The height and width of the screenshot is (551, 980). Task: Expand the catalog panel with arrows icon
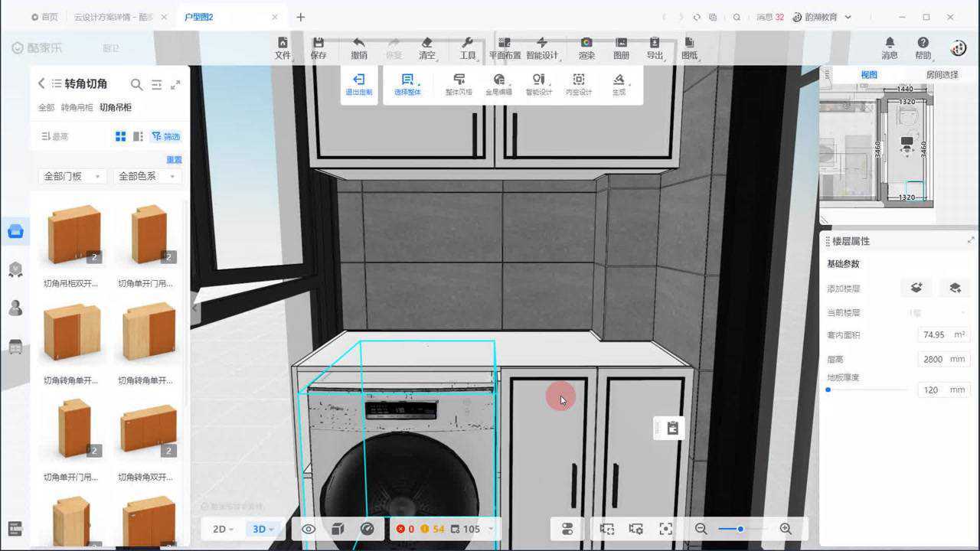tap(175, 84)
